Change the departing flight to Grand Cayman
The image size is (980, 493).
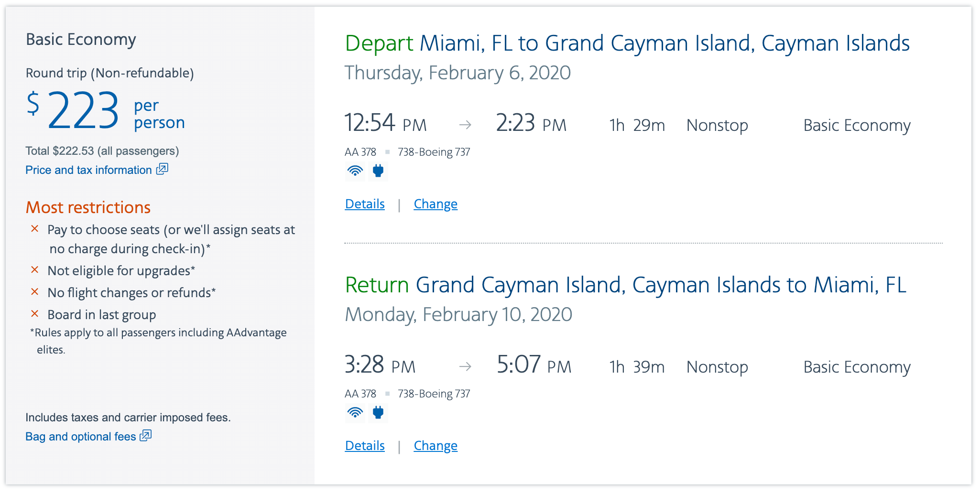(x=436, y=204)
